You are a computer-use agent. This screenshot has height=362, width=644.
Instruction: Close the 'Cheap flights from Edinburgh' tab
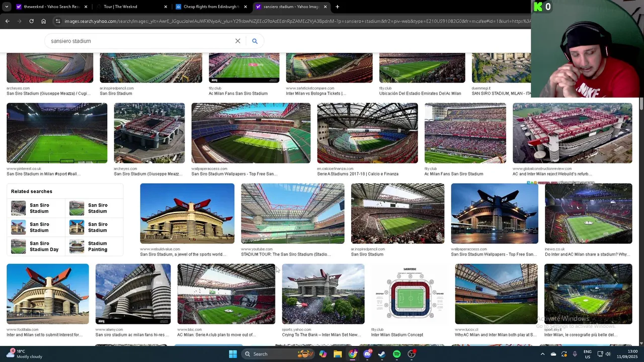click(246, 7)
